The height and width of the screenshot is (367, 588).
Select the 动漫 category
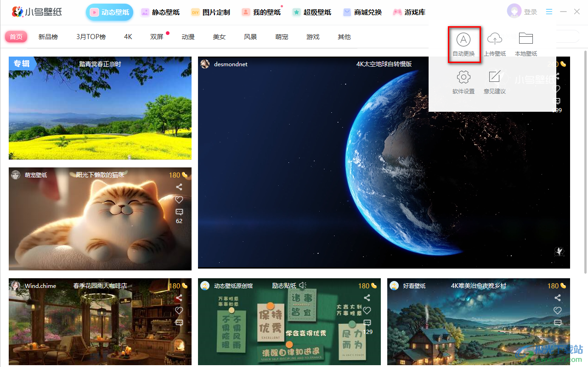click(188, 37)
